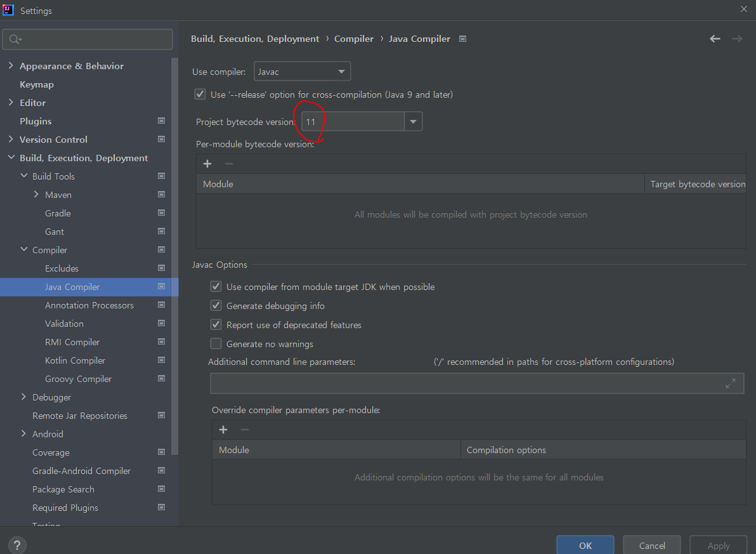Click the project icon next to Plugins
Image resolution: width=756 pixels, height=554 pixels.
(162, 121)
